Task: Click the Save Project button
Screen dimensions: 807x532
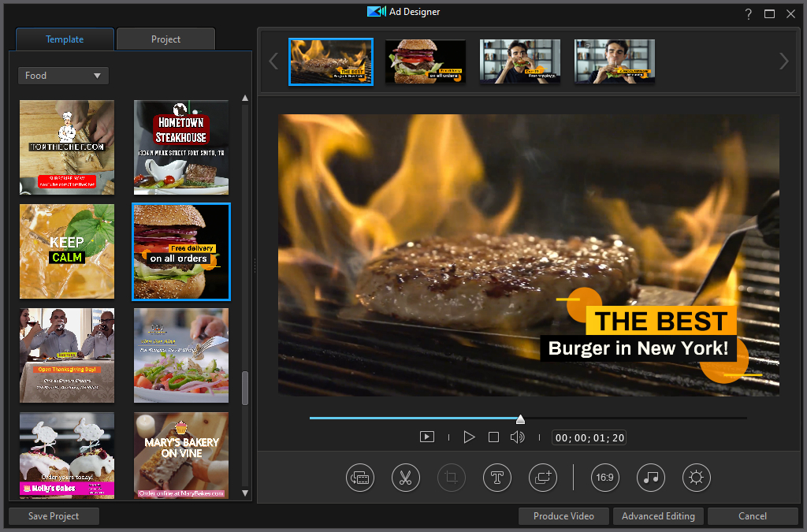Action: click(54, 516)
